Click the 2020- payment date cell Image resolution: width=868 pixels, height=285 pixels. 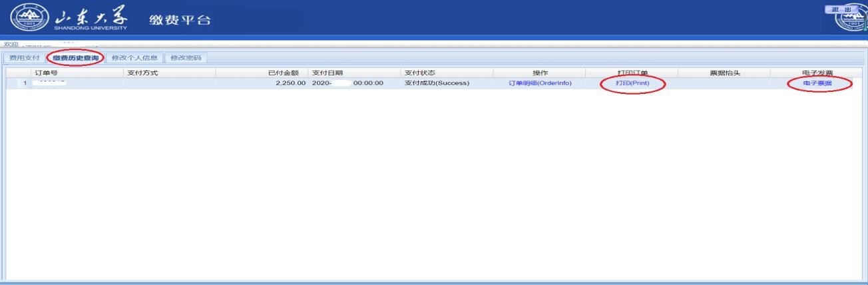355,83
